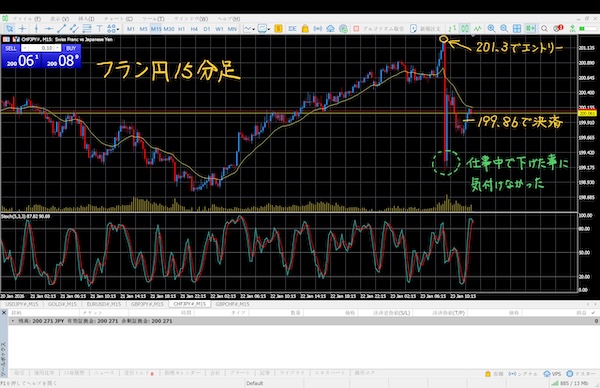Image resolution: width=600 pixels, height=388 pixels.
Task: Select the M15 timeframe button
Action: (156, 29)
